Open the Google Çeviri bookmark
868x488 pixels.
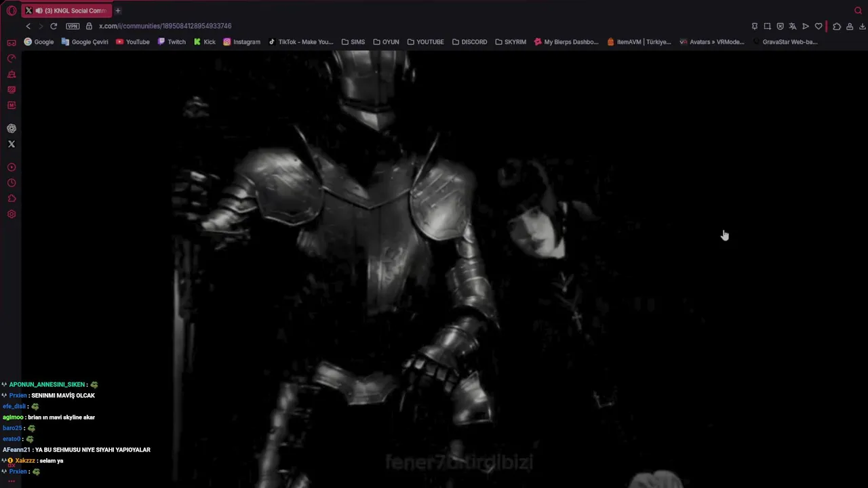85,42
